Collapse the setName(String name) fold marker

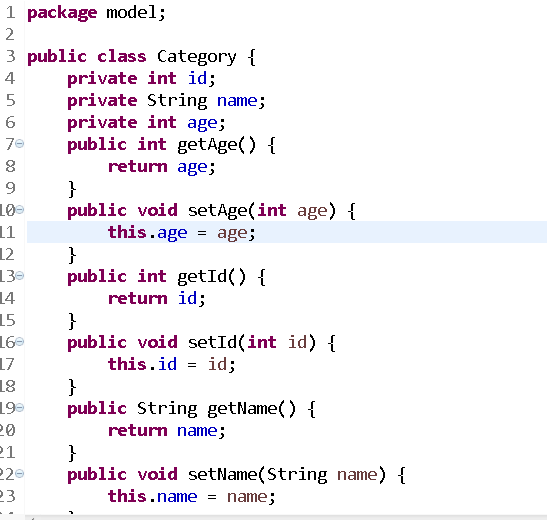[x=20, y=473]
